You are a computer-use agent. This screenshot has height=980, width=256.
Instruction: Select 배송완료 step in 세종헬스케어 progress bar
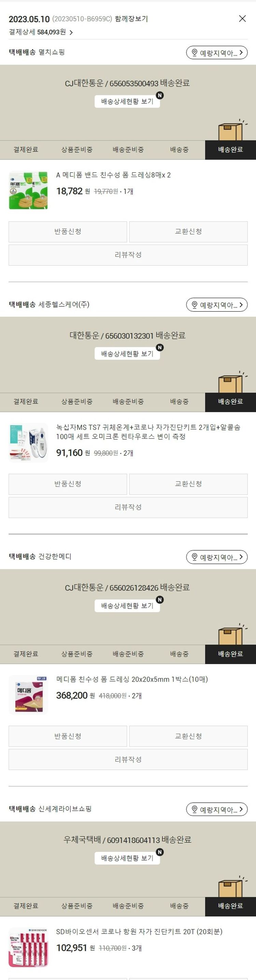230,402
